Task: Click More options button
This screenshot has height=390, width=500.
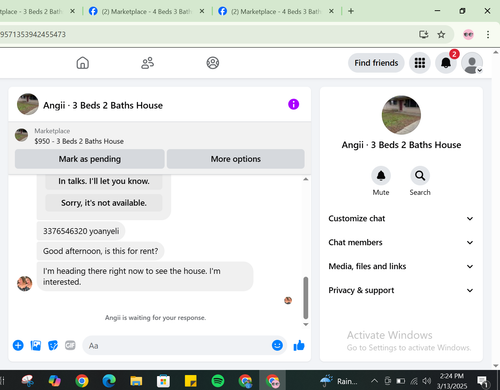Action: (236, 159)
